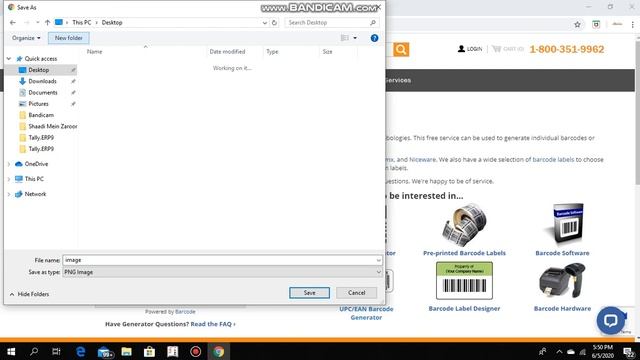Open the Barcode Software link
The height and width of the screenshot is (360, 640).
562,253
